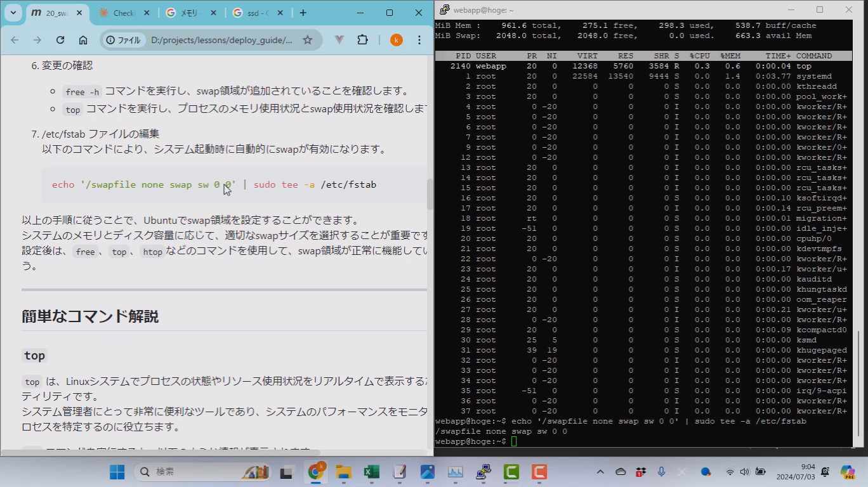
Task: Open the volume control in system tray
Action: pyautogui.click(x=744, y=472)
